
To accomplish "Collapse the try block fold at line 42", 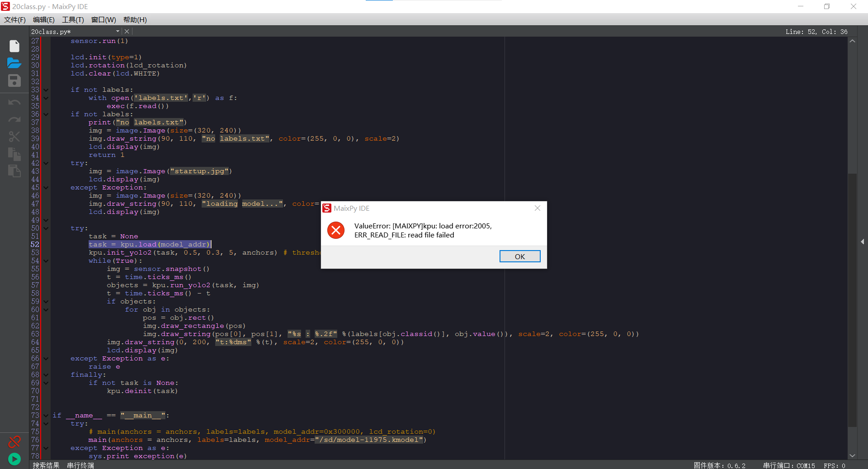I will coord(46,163).
